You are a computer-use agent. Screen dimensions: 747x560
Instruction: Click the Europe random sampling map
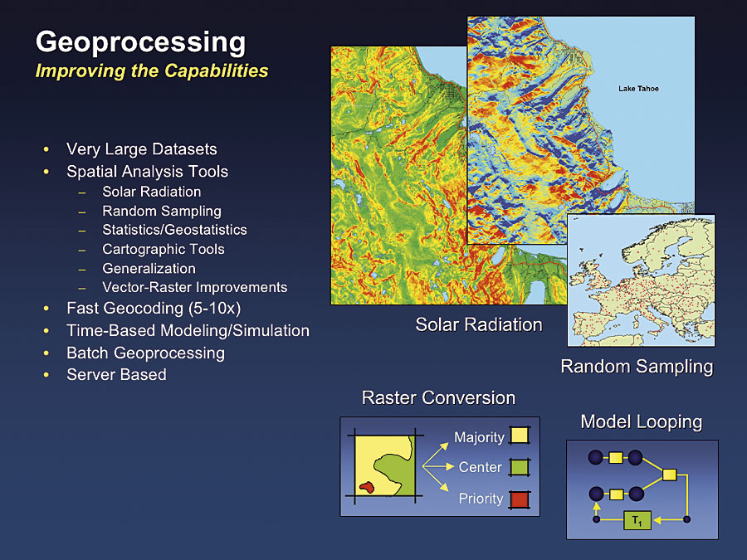tap(642, 280)
